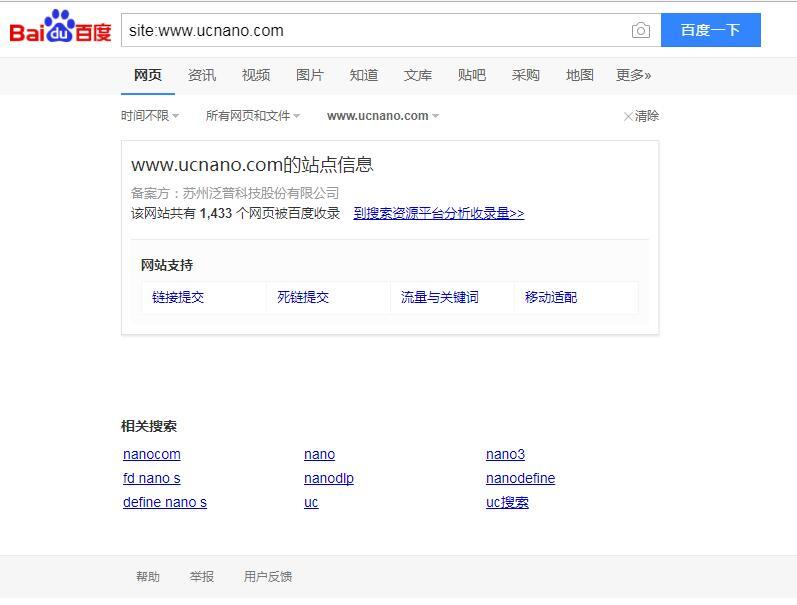Go to the 图片 tab
Image resolution: width=797 pixels, height=605 pixels.
(x=310, y=75)
